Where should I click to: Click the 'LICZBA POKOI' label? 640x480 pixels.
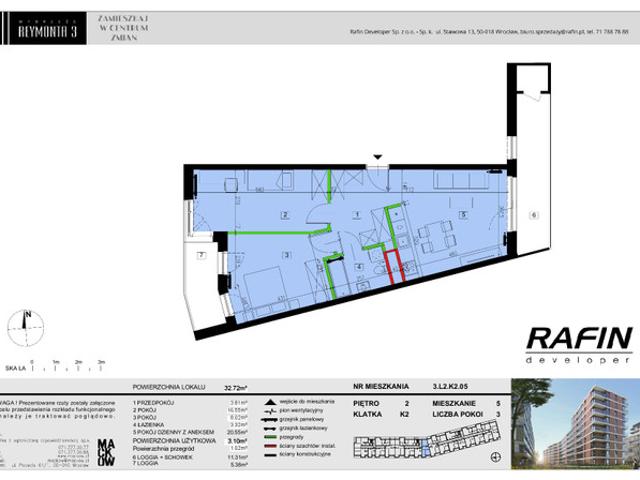coord(458,414)
